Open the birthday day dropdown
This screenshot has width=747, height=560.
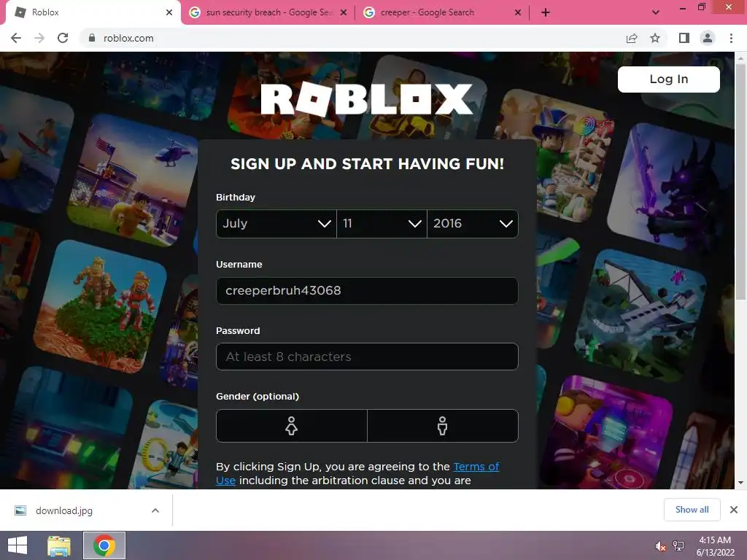tap(382, 223)
